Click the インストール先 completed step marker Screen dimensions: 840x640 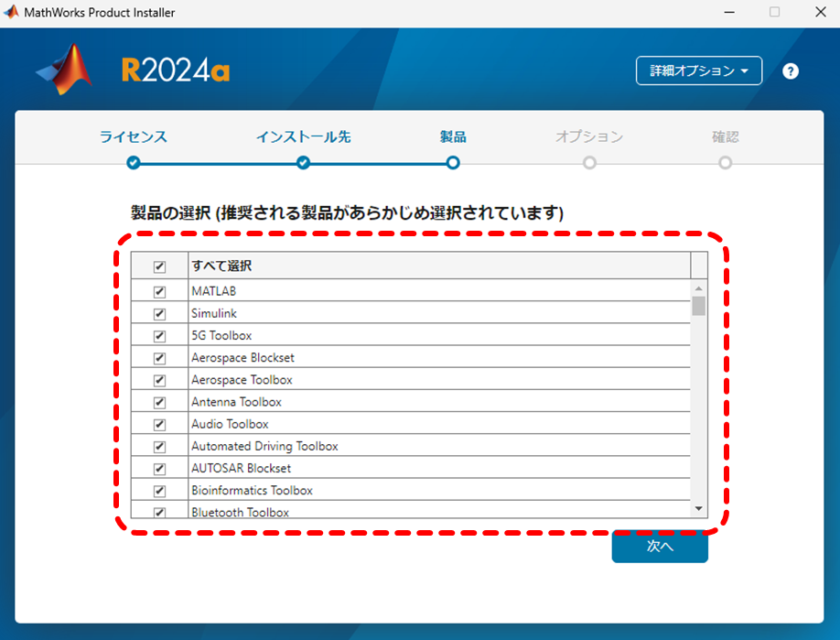pyautogui.click(x=303, y=162)
